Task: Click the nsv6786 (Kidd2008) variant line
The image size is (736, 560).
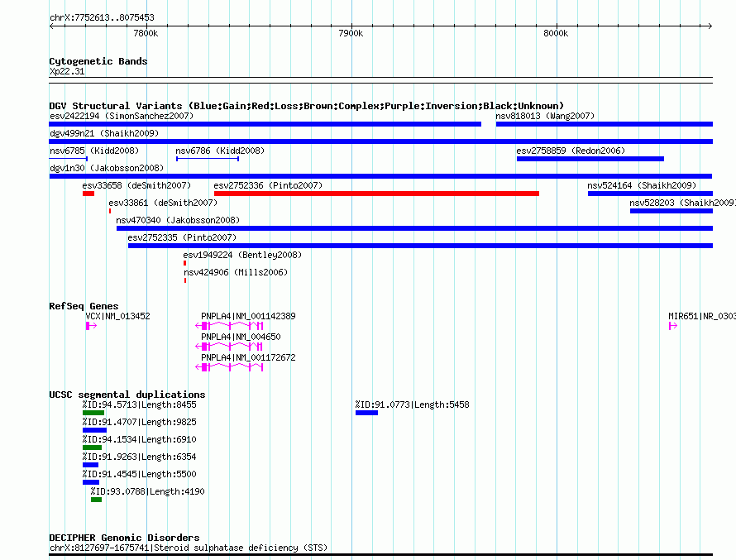Action: (208, 159)
